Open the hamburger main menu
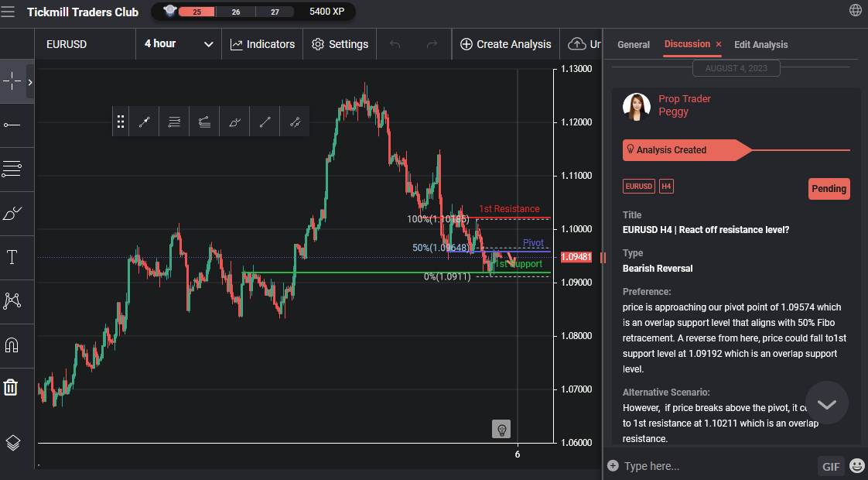The image size is (868, 480). 8,12
